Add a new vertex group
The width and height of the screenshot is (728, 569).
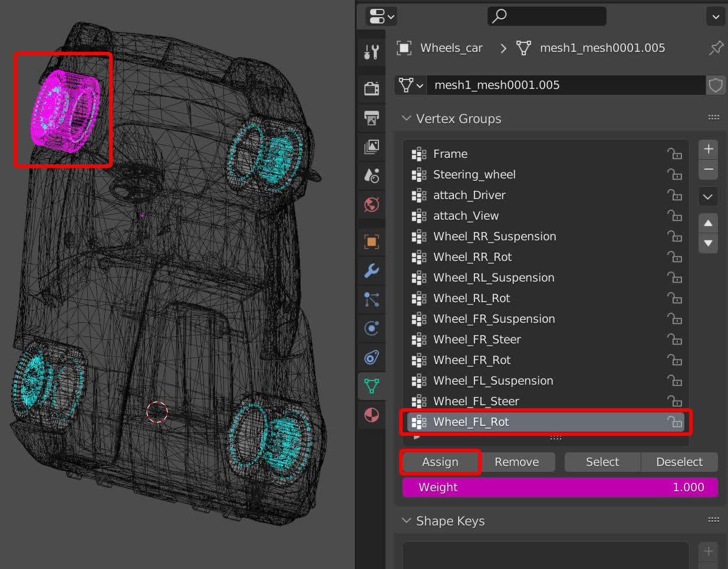click(x=708, y=149)
